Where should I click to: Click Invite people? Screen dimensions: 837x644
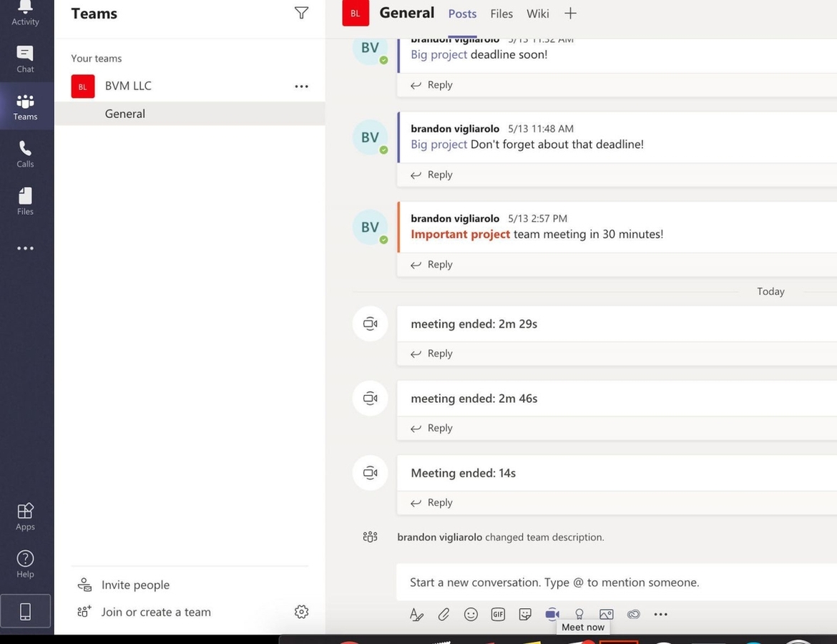pos(135,585)
